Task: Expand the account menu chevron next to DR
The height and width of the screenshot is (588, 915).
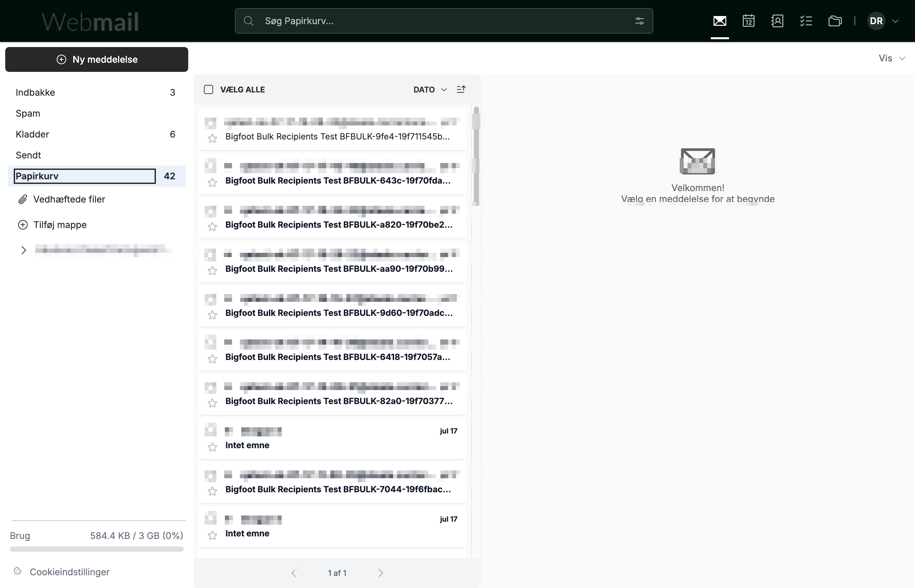Action: point(895,21)
